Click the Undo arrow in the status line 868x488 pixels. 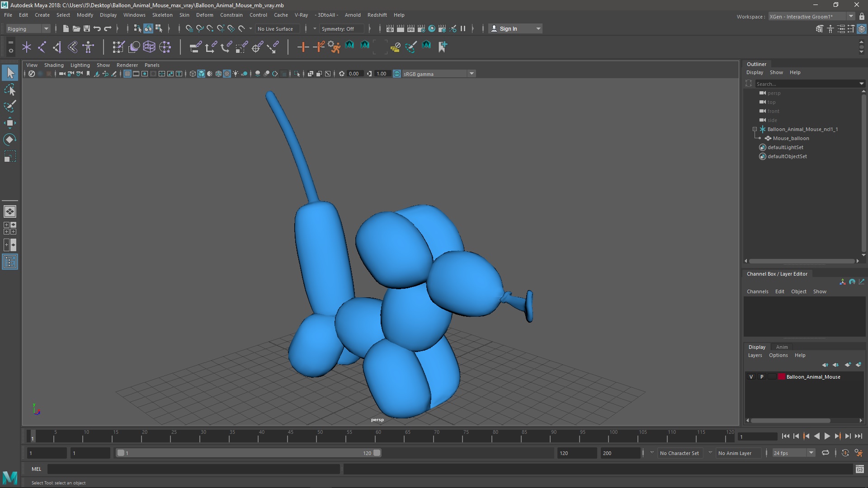click(97, 28)
